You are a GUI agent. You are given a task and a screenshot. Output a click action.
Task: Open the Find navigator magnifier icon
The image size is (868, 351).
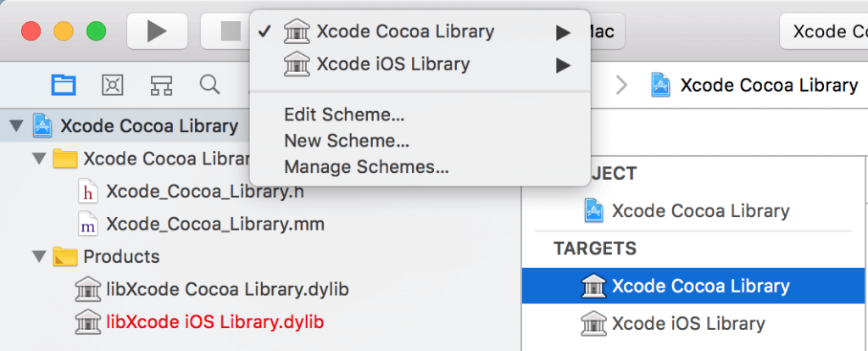click(209, 85)
